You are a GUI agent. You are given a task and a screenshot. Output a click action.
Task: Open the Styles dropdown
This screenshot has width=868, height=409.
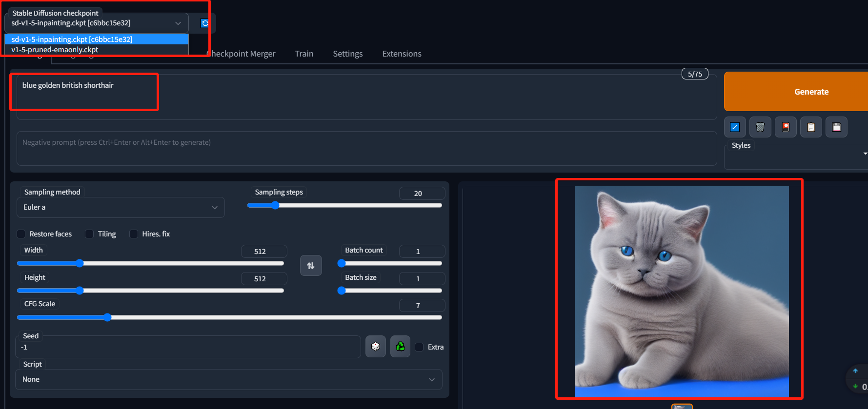click(797, 157)
